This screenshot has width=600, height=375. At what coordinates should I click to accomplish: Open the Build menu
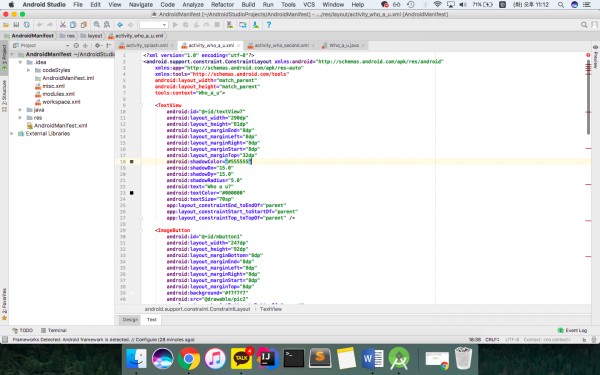(x=248, y=5)
